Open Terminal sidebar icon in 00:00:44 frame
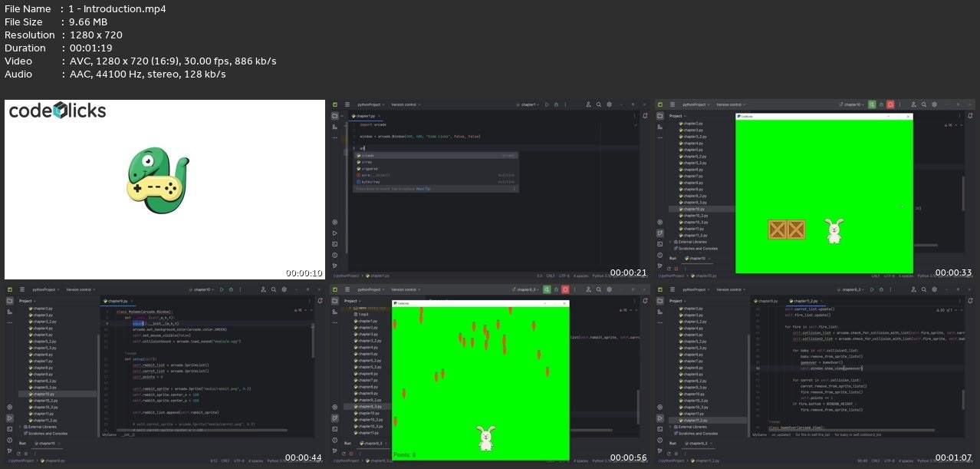This screenshot has height=469, width=980. (x=9, y=429)
